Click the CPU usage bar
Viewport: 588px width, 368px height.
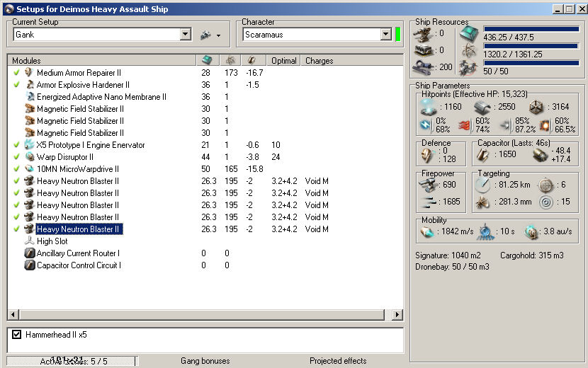(x=531, y=29)
